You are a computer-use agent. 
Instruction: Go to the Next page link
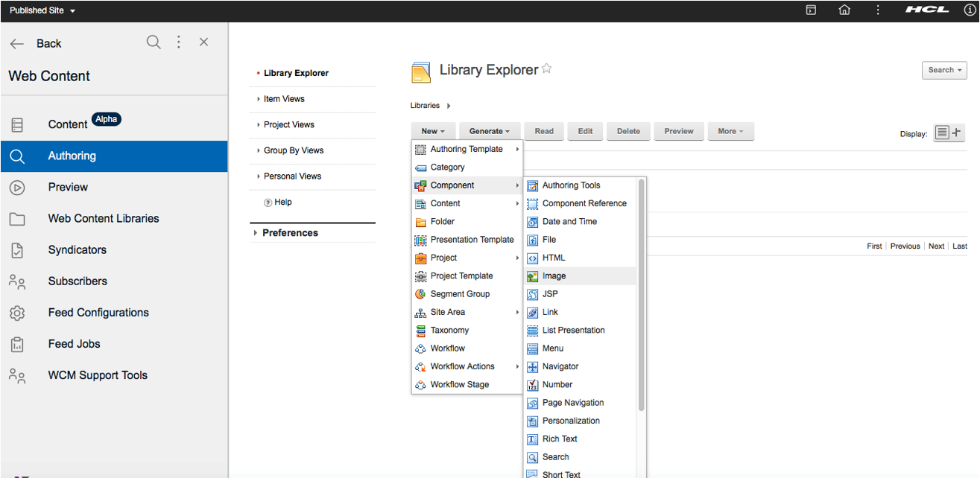coord(936,246)
